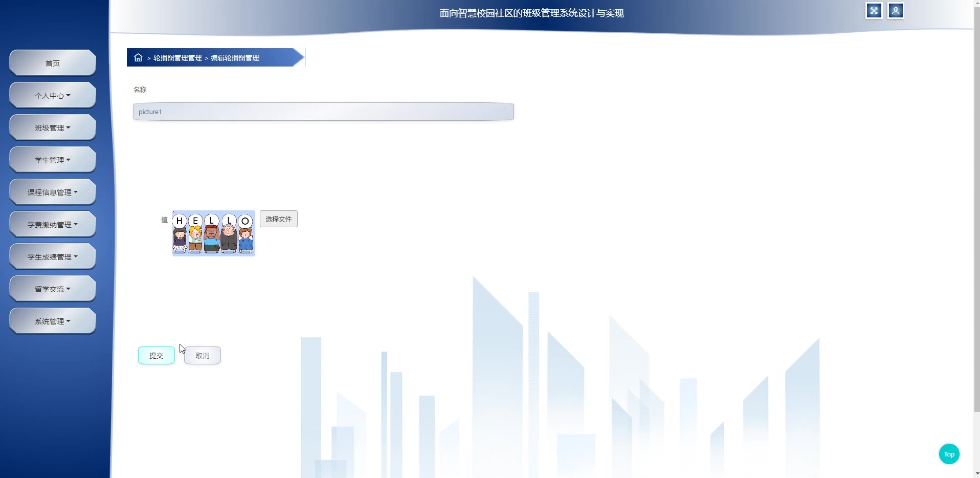
Task: Click the 名称 field label
Action: 140,90
